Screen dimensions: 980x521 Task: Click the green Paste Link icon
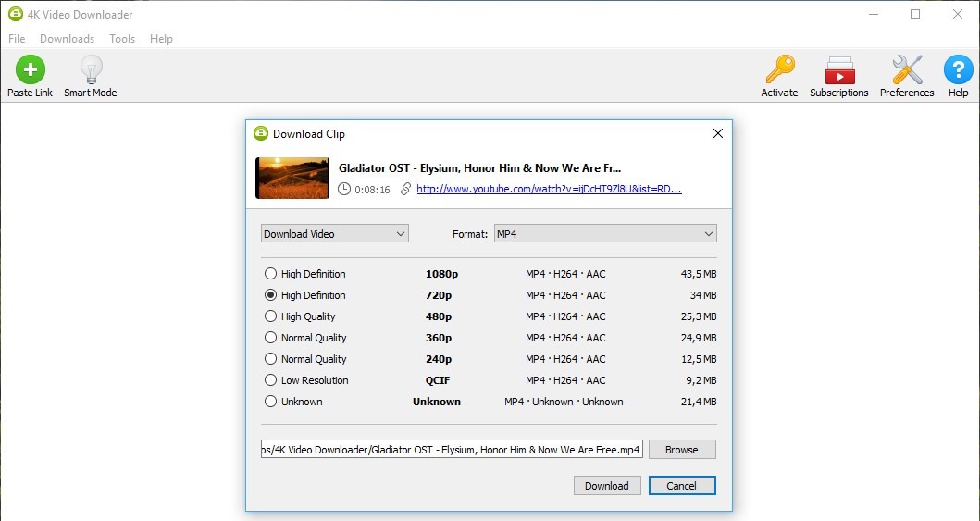pyautogui.click(x=30, y=69)
